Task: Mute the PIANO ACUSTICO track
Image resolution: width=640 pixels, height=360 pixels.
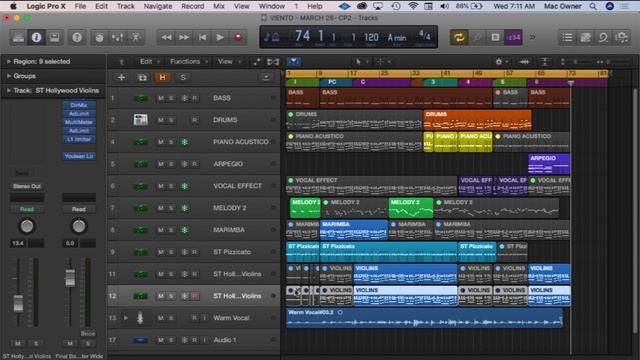Action: coord(161,142)
